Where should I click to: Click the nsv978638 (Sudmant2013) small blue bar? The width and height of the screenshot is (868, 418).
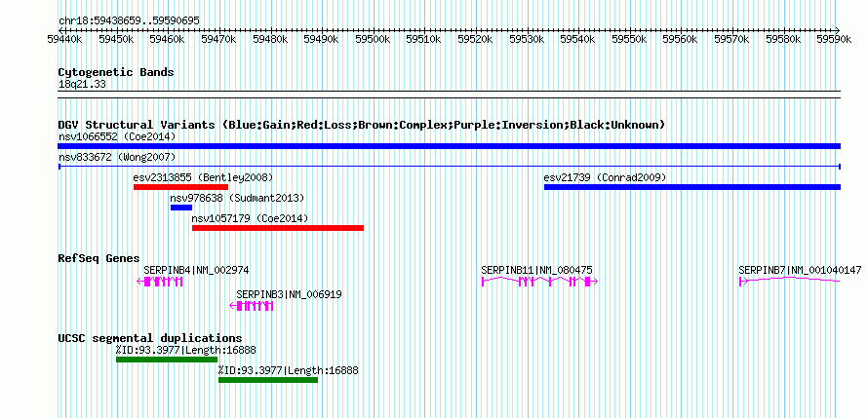click(x=181, y=208)
